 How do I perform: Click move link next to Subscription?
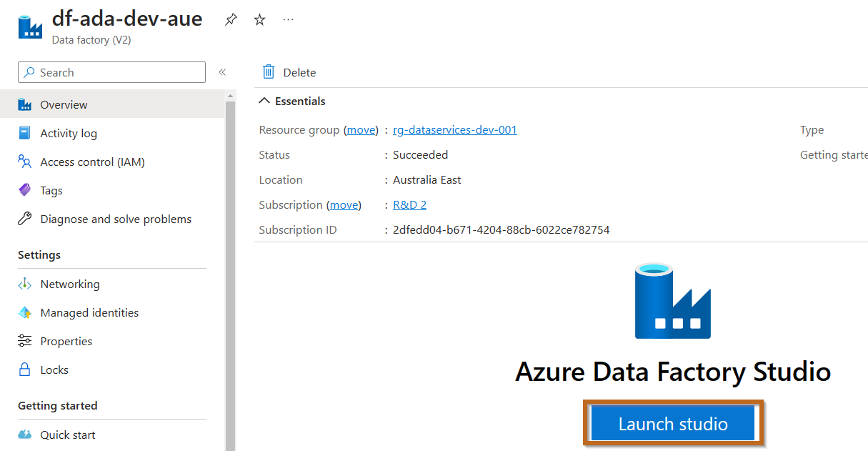(x=344, y=204)
